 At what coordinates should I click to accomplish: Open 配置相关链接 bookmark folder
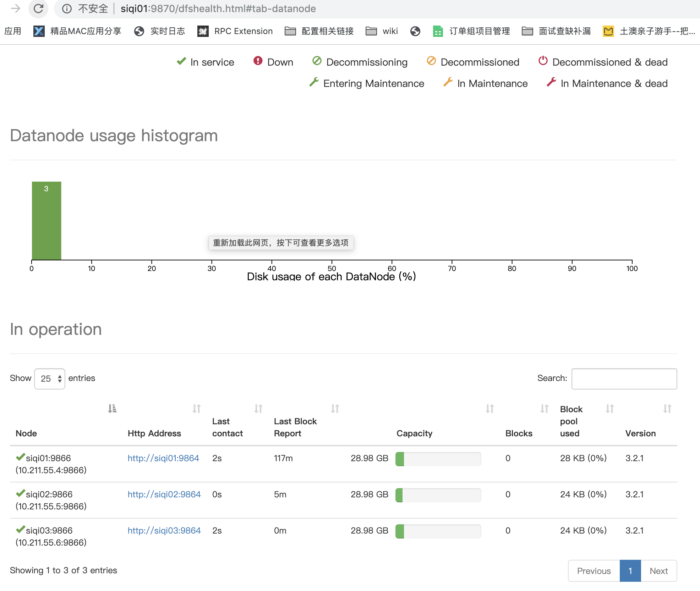[319, 31]
